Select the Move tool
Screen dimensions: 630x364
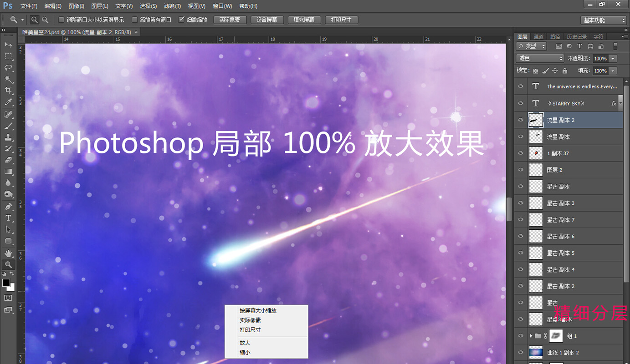click(8, 45)
